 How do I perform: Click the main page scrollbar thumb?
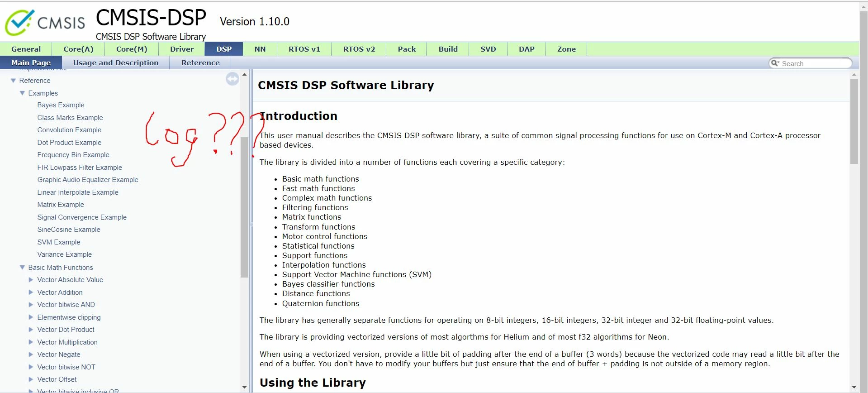point(854,121)
